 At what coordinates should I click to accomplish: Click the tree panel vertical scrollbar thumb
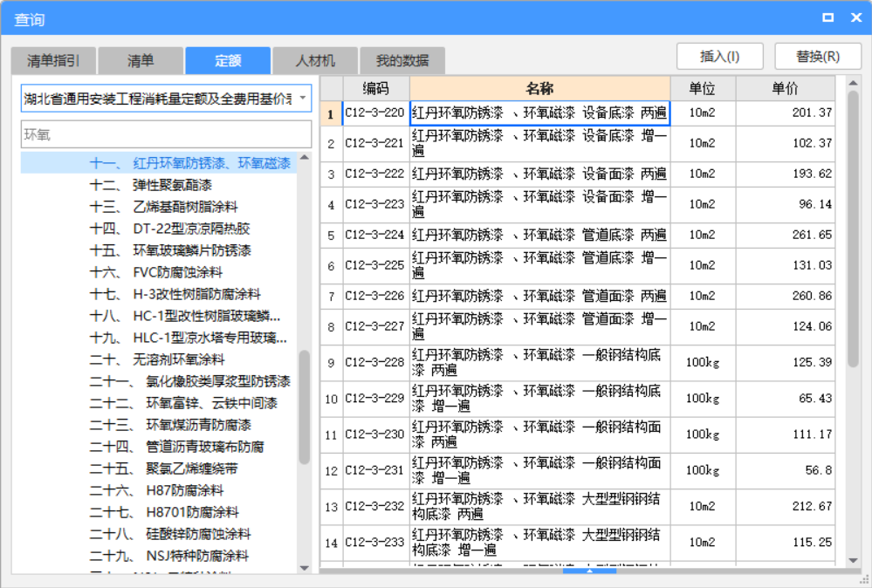pos(305,407)
